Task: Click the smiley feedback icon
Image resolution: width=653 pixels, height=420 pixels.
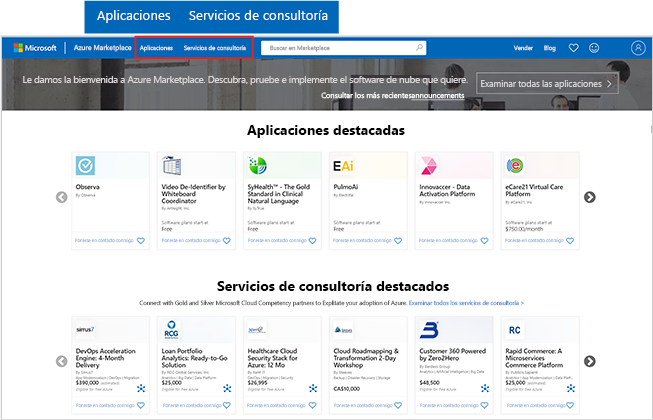Action: click(594, 48)
